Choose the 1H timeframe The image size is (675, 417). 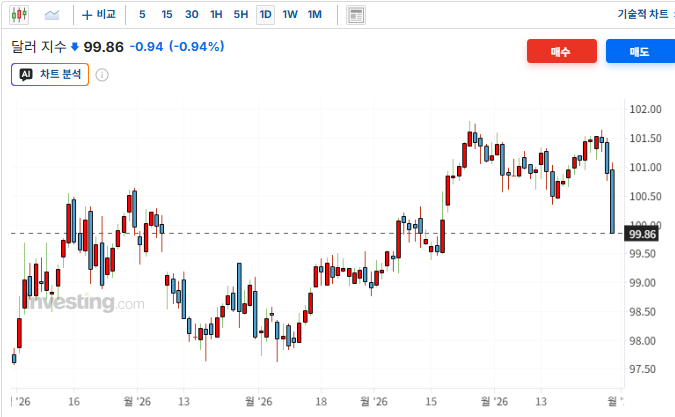216,15
